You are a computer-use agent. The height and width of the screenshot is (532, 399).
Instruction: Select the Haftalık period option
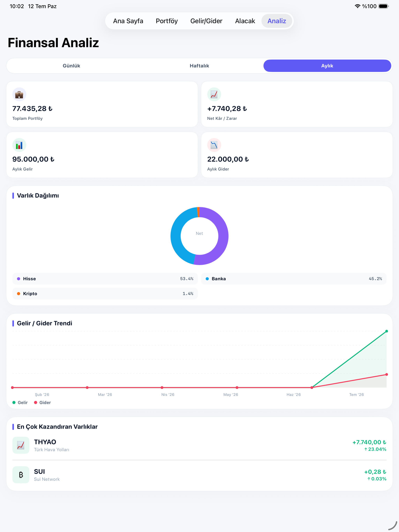point(199,66)
